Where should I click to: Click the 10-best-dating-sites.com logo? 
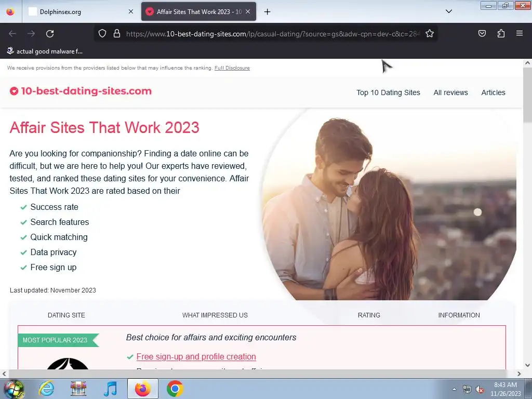(81, 91)
